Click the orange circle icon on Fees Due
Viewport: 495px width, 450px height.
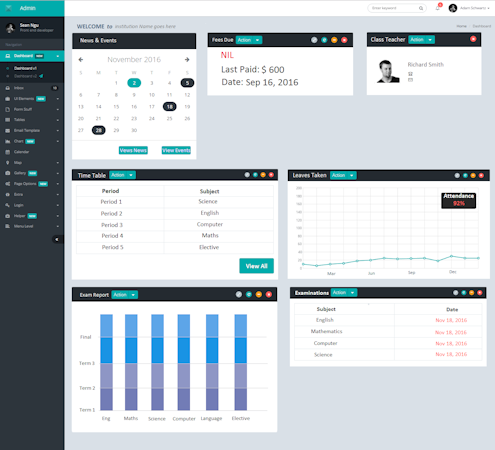334,40
